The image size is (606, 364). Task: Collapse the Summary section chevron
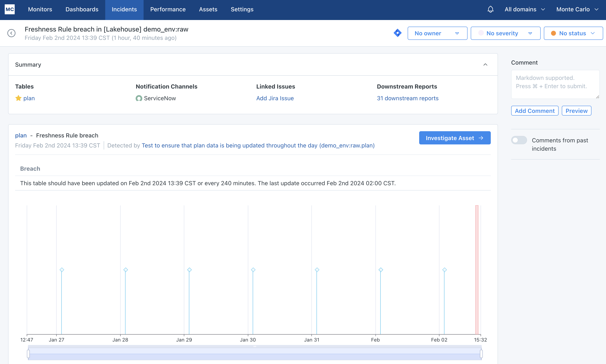(485, 65)
